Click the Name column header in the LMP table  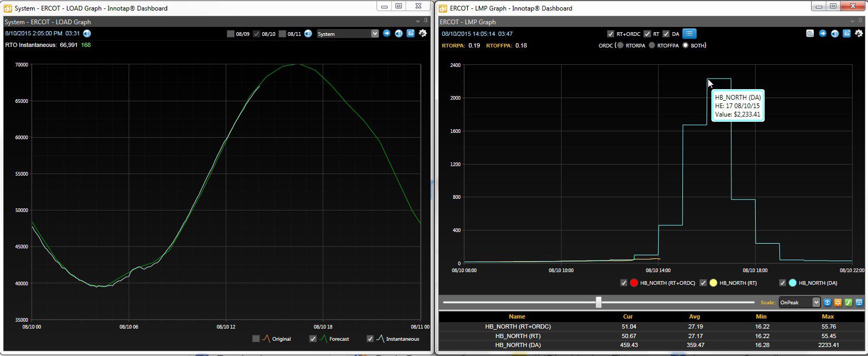517,316
